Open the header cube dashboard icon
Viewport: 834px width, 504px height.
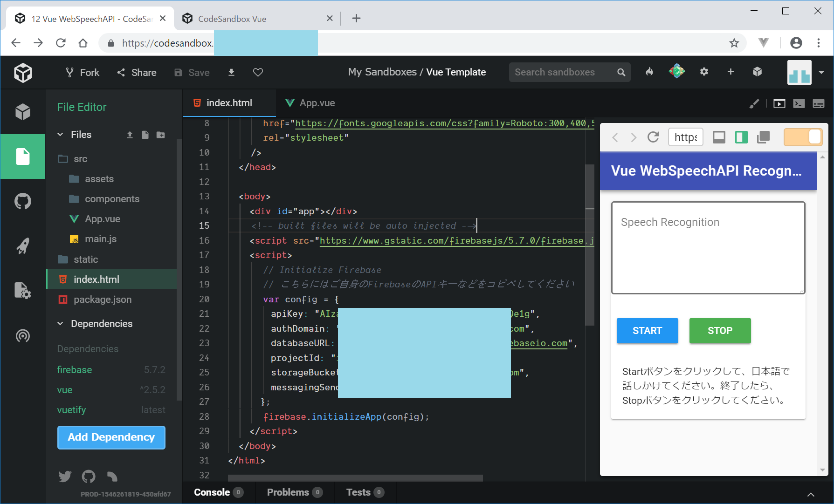click(x=757, y=72)
